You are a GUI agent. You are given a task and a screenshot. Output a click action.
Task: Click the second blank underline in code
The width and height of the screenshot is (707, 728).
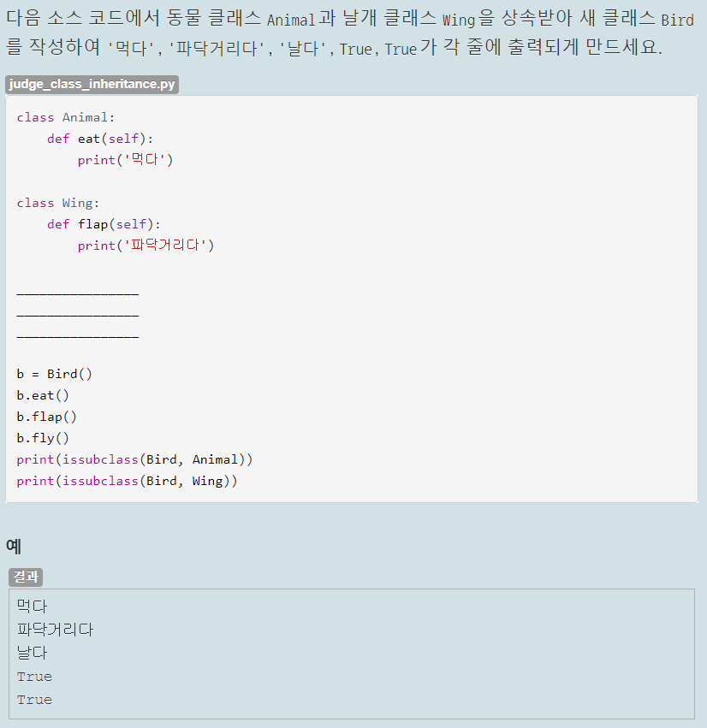point(78,316)
